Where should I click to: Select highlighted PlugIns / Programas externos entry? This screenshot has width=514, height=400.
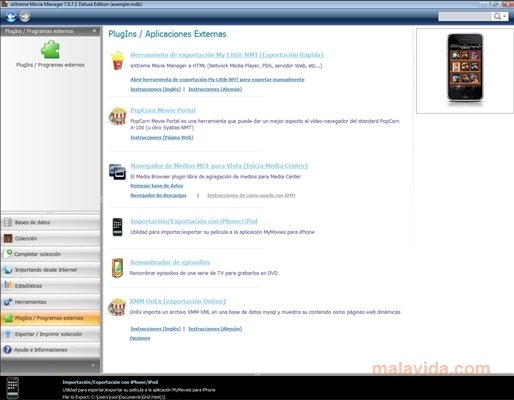click(50, 318)
